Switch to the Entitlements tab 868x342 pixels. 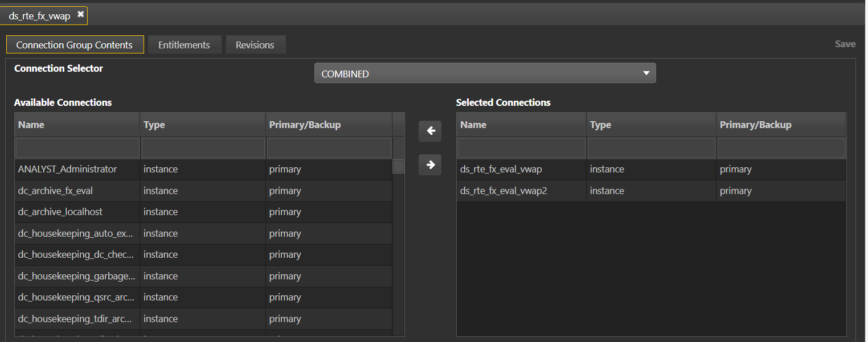[x=184, y=45]
